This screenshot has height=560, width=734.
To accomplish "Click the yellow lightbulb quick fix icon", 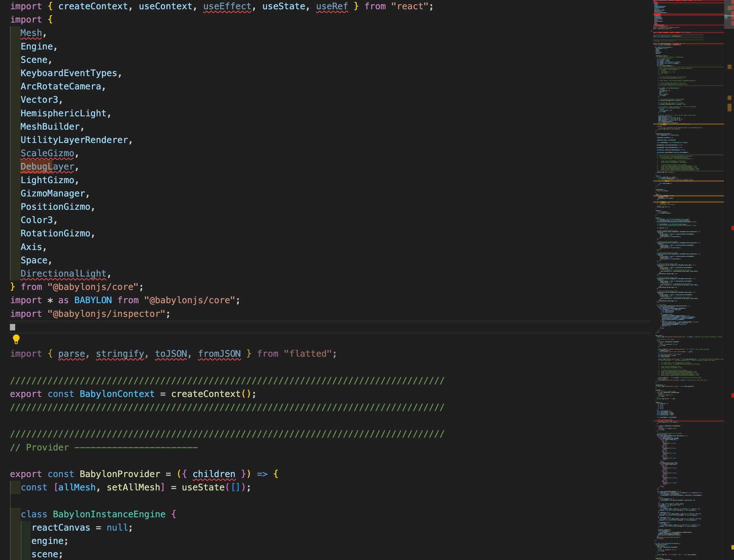I will coord(16,339).
